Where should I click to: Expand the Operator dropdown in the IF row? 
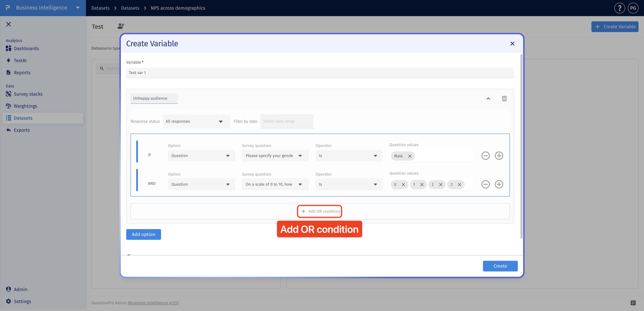coord(349,156)
